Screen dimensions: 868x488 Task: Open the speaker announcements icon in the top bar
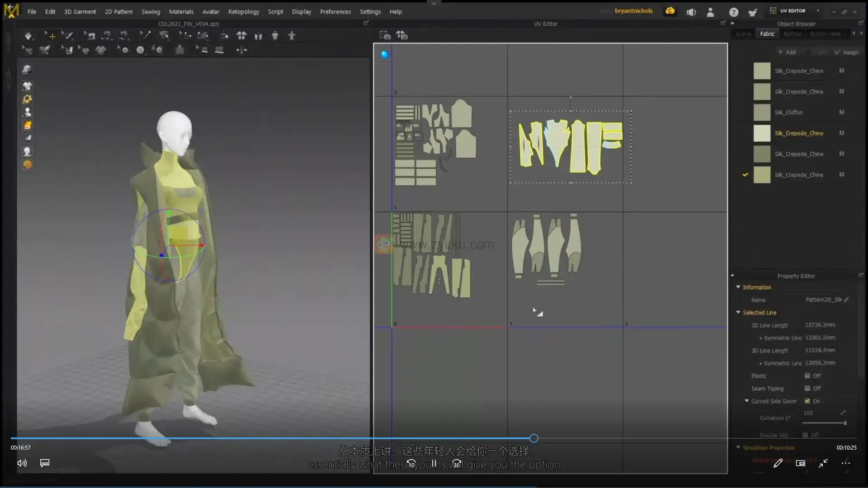pos(691,12)
